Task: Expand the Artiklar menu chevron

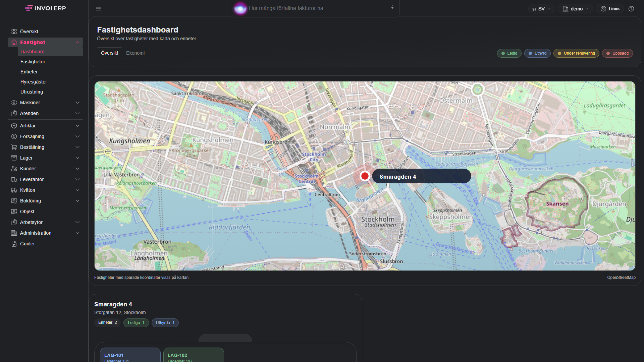Action: 77,126
